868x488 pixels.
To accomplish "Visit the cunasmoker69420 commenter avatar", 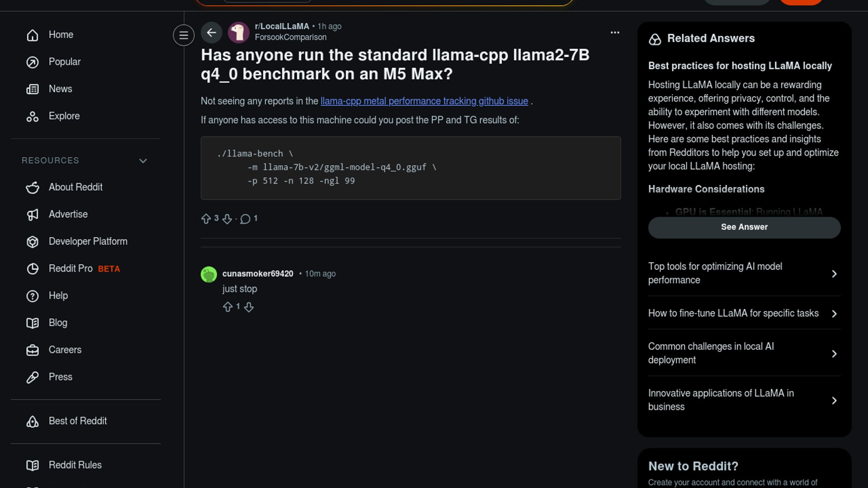I will (x=209, y=274).
